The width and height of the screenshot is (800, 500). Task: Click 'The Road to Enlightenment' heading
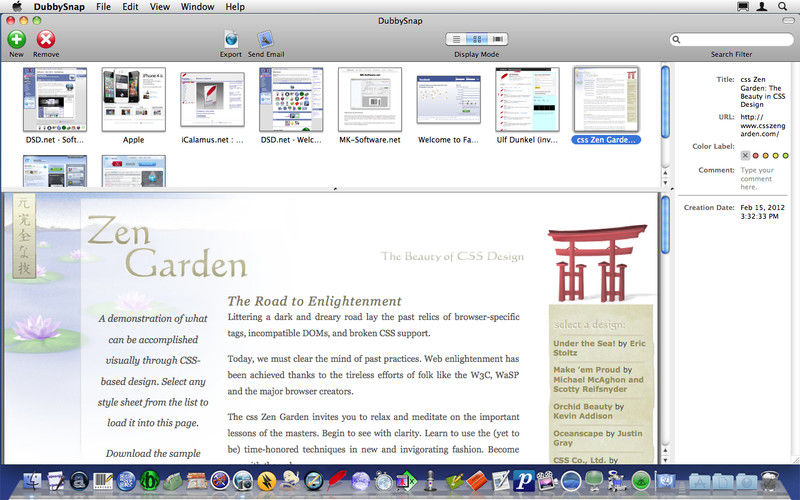click(314, 301)
